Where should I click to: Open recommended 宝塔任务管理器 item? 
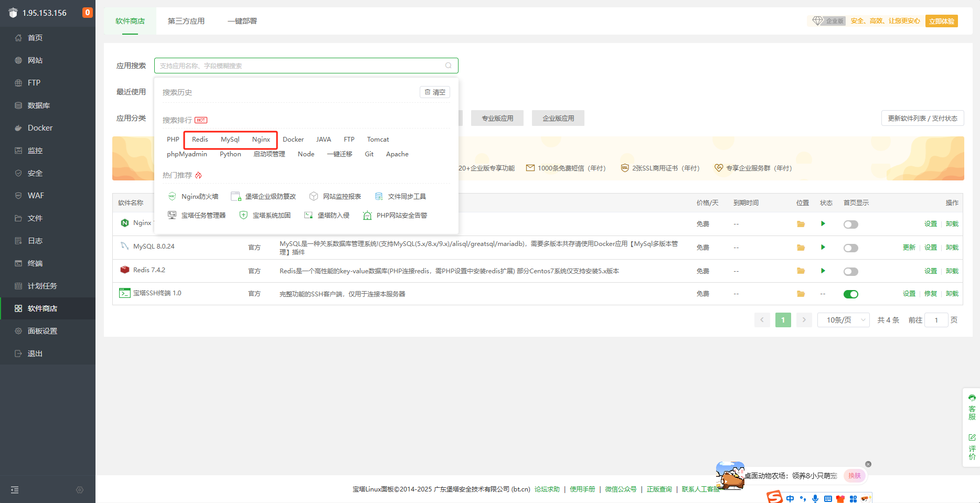[x=197, y=215]
